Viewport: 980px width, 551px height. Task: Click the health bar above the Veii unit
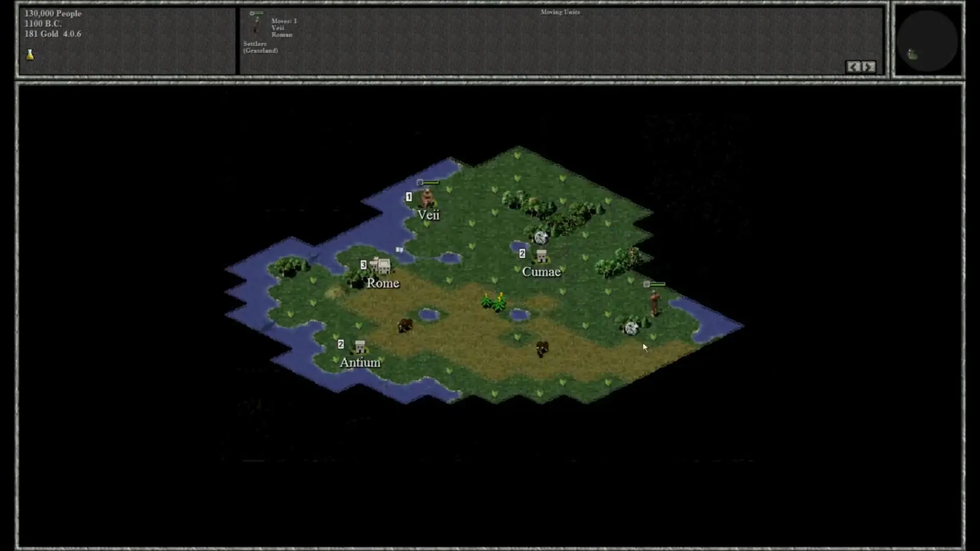coord(428,183)
